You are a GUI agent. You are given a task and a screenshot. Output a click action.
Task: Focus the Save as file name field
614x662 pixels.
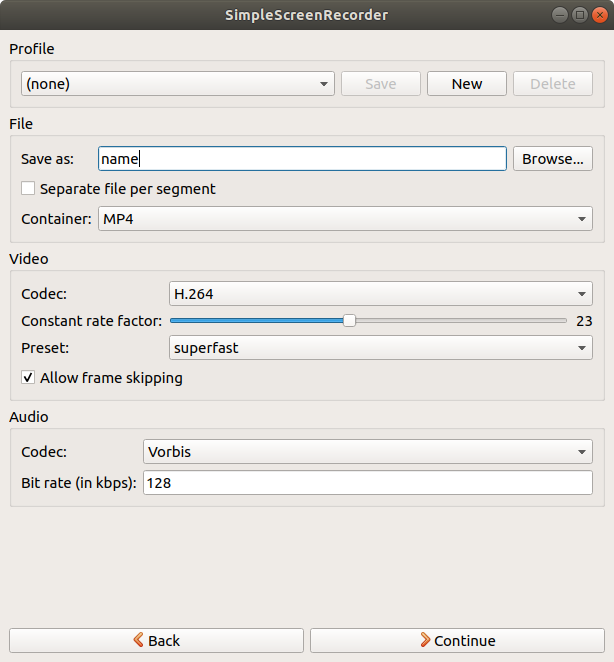(x=302, y=159)
